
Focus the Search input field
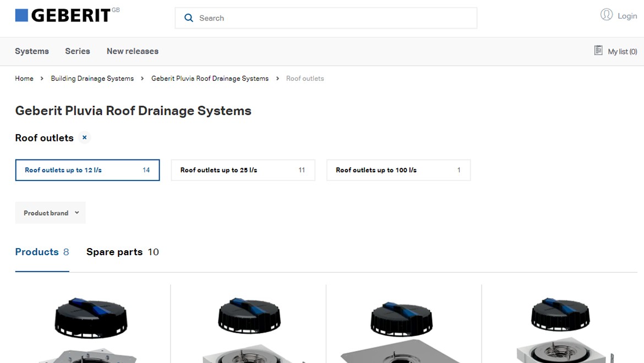coord(326,18)
